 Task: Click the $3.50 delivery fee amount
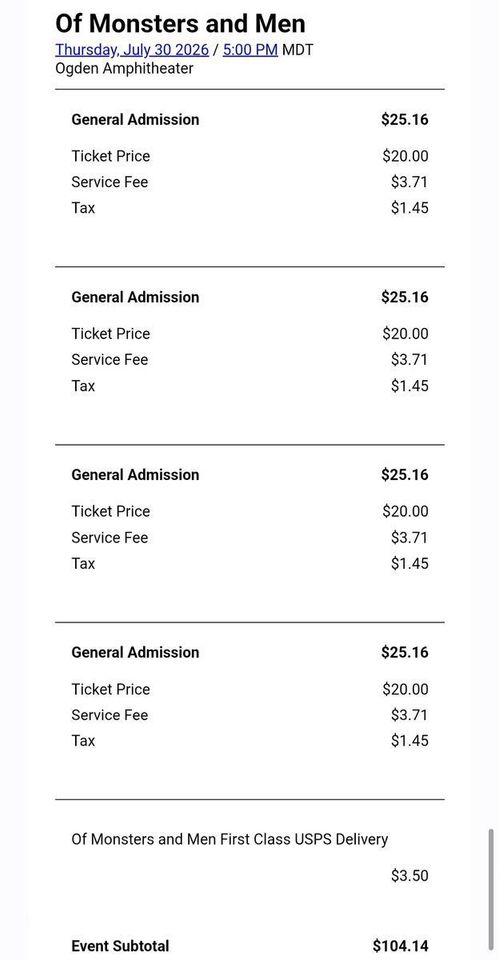coord(410,876)
